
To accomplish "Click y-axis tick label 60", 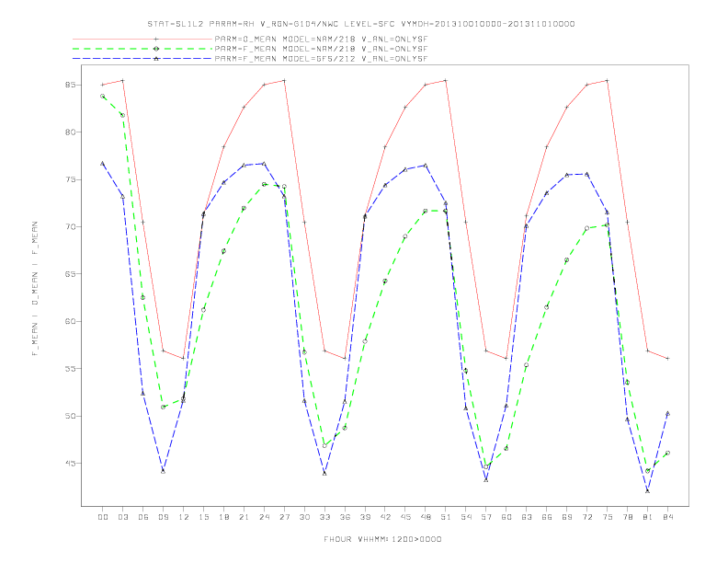I will (x=70, y=321).
